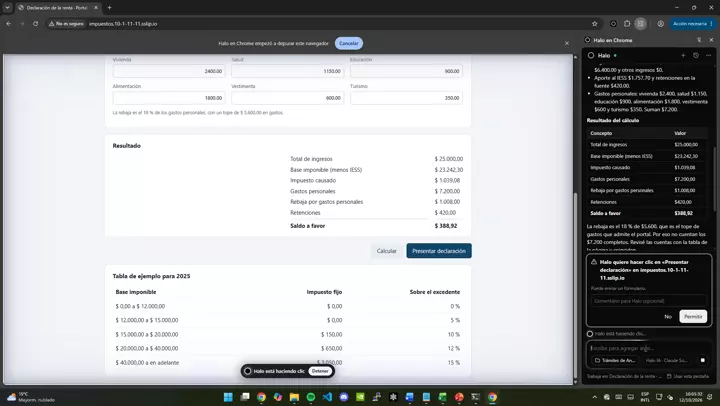The width and height of the screenshot is (720, 406).
Task: Click the Educación amount field
Action: tap(406, 71)
